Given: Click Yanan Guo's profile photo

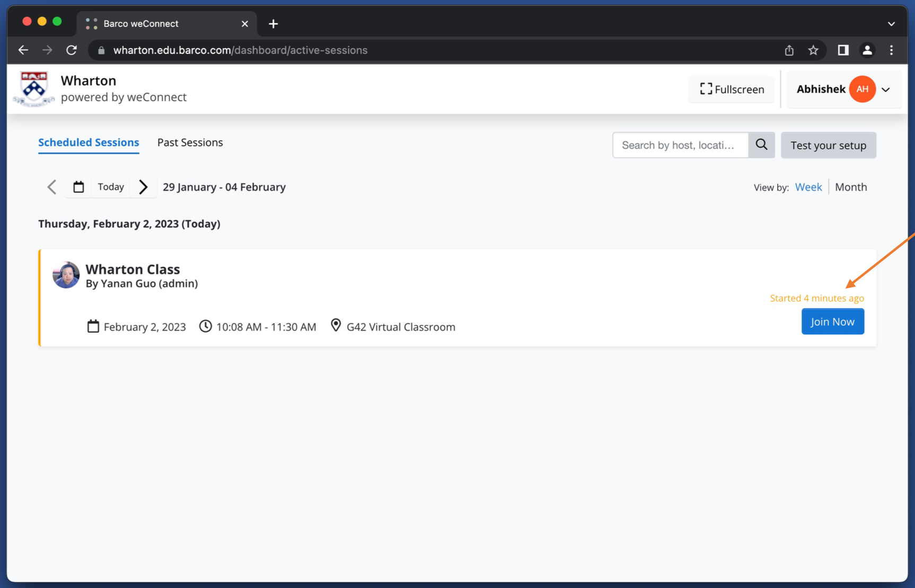Looking at the screenshot, I should tap(66, 275).
